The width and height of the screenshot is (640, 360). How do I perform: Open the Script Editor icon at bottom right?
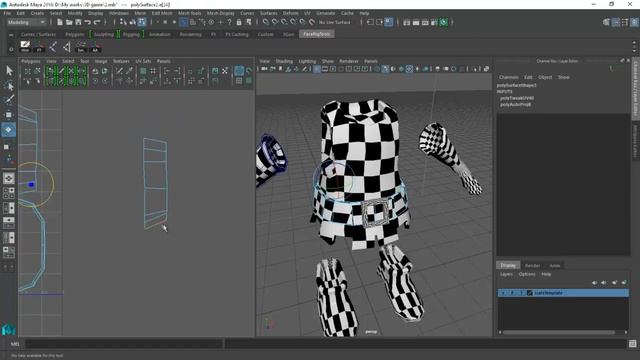[x=633, y=344]
